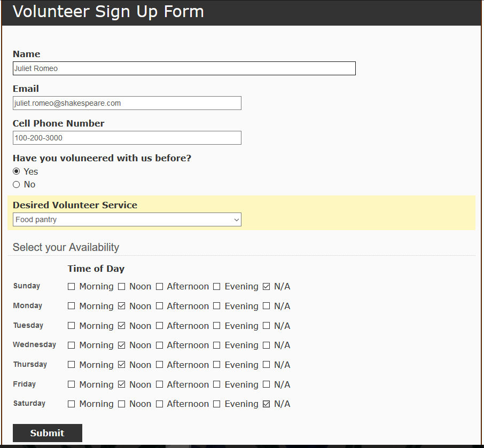This screenshot has width=484, height=448.
Task: Click the Cell Phone Number field
Action: [127, 138]
